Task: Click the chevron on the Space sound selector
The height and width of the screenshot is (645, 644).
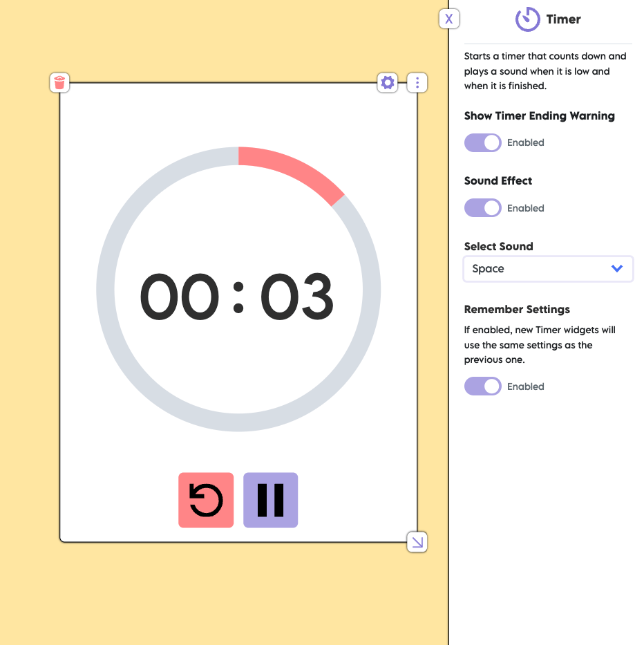Action: (617, 268)
